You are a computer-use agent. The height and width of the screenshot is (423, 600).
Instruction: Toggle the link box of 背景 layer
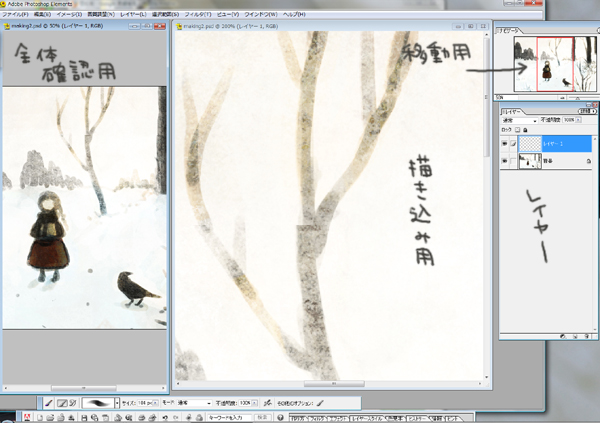click(x=513, y=161)
